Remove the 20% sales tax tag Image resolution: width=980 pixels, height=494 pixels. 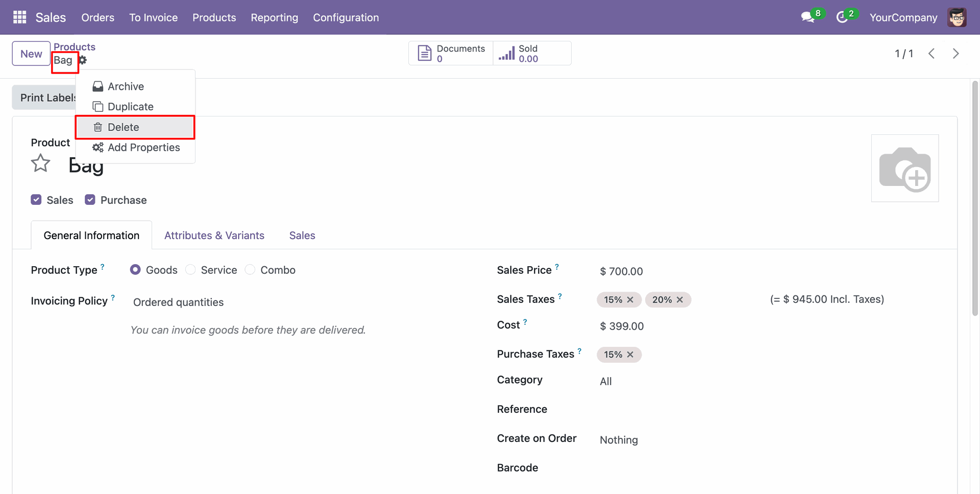[680, 300]
